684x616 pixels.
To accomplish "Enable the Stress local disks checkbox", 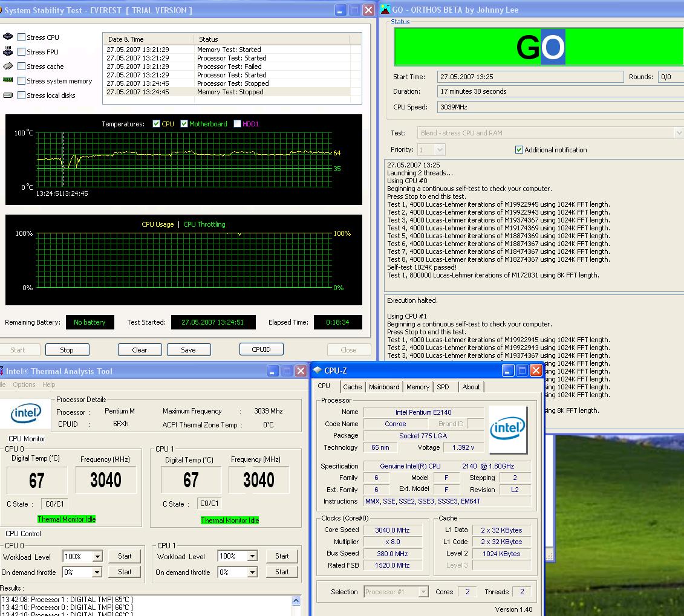I will click(x=21, y=95).
